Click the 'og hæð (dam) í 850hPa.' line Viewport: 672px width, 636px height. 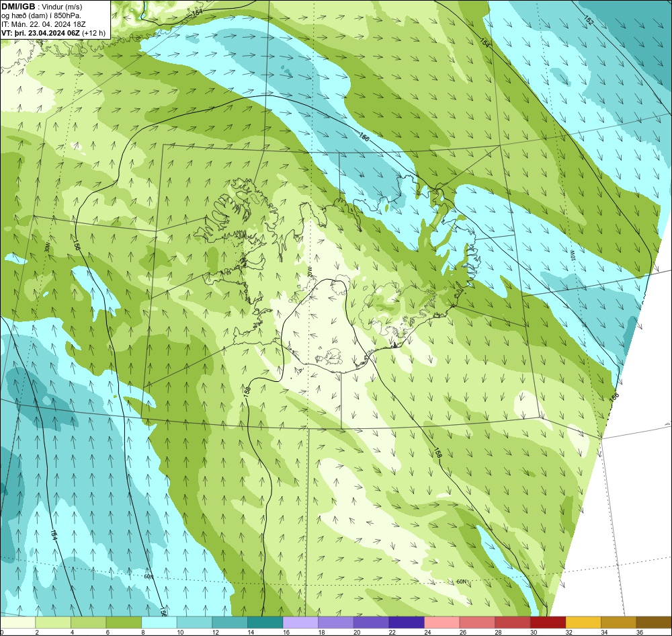[41, 15]
